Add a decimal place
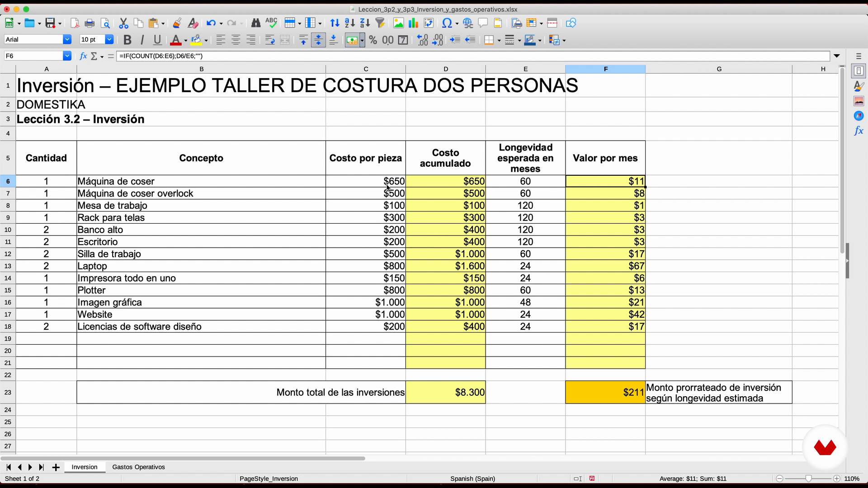Image resolution: width=868 pixels, height=488 pixels. pyautogui.click(x=422, y=40)
